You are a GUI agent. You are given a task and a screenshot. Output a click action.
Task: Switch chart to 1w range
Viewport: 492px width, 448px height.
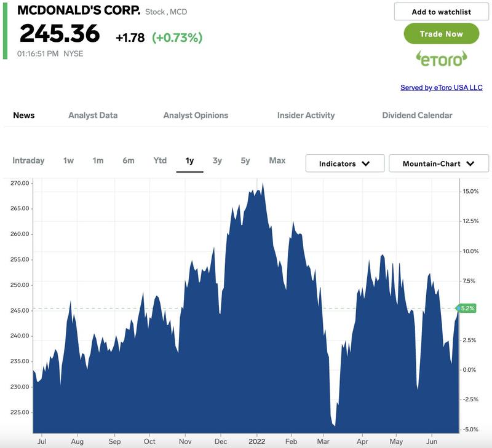coord(68,160)
